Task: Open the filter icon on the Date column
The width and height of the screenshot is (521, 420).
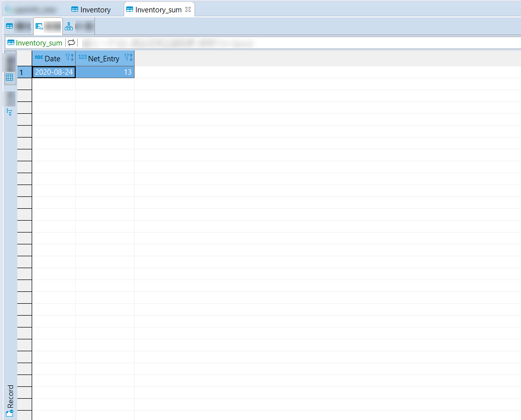Action: [69, 58]
